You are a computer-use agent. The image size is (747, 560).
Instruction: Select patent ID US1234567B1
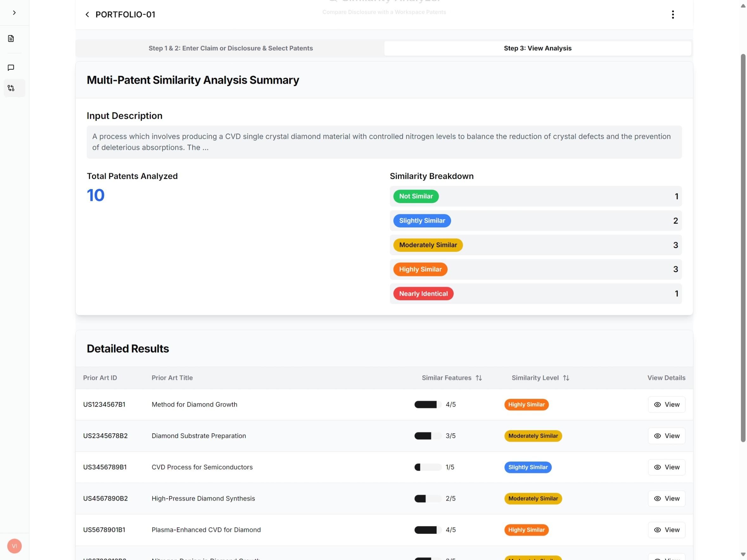click(104, 404)
